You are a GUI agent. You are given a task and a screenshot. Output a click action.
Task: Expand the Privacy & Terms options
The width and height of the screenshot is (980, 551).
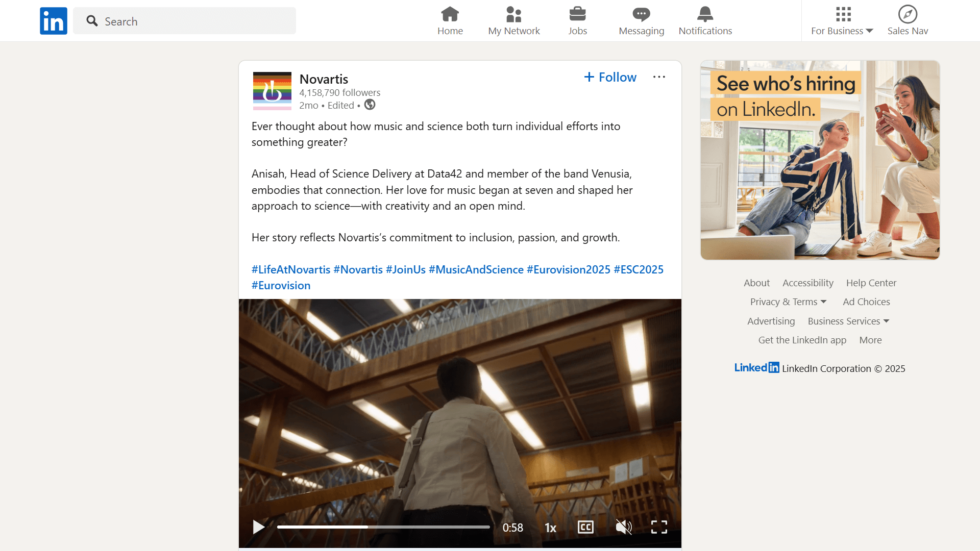click(x=788, y=302)
